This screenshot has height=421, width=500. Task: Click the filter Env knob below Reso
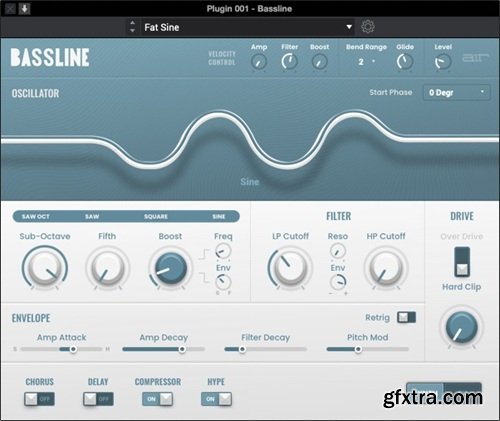click(x=338, y=282)
